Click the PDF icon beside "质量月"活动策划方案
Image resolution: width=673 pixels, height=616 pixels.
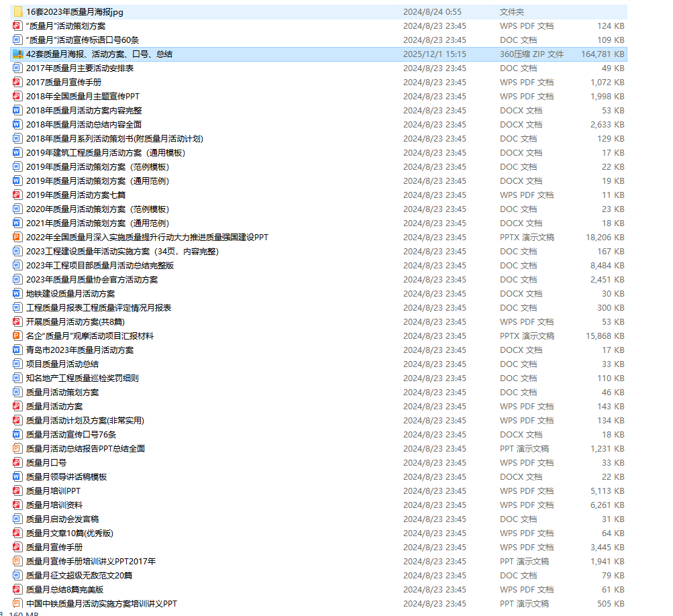17,25
